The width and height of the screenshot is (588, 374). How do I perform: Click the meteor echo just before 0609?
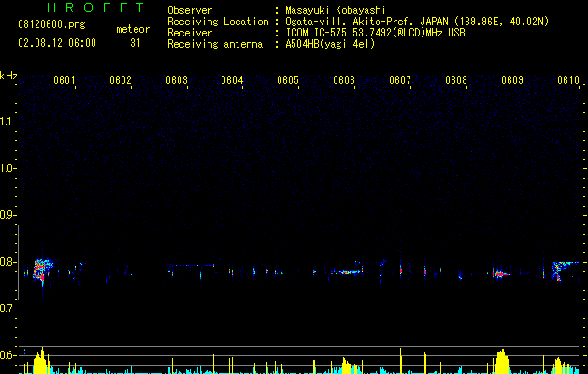point(501,274)
